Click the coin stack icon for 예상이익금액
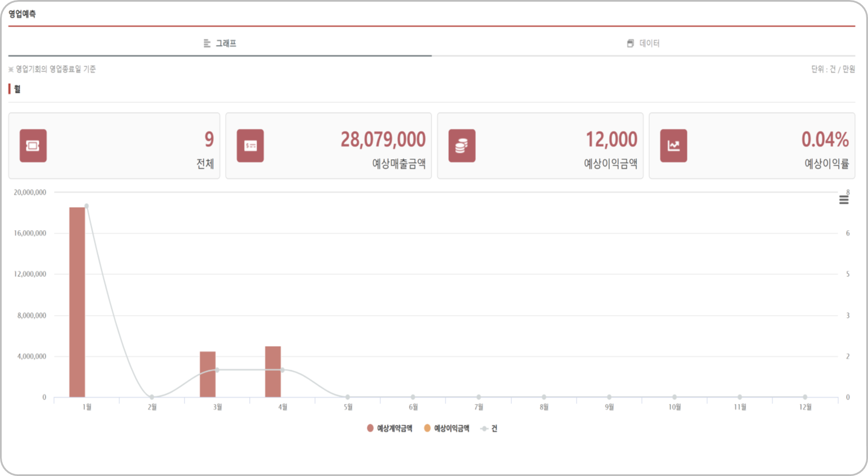Image resolution: width=868 pixels, height=476 pixels. [x=462, y=146]
